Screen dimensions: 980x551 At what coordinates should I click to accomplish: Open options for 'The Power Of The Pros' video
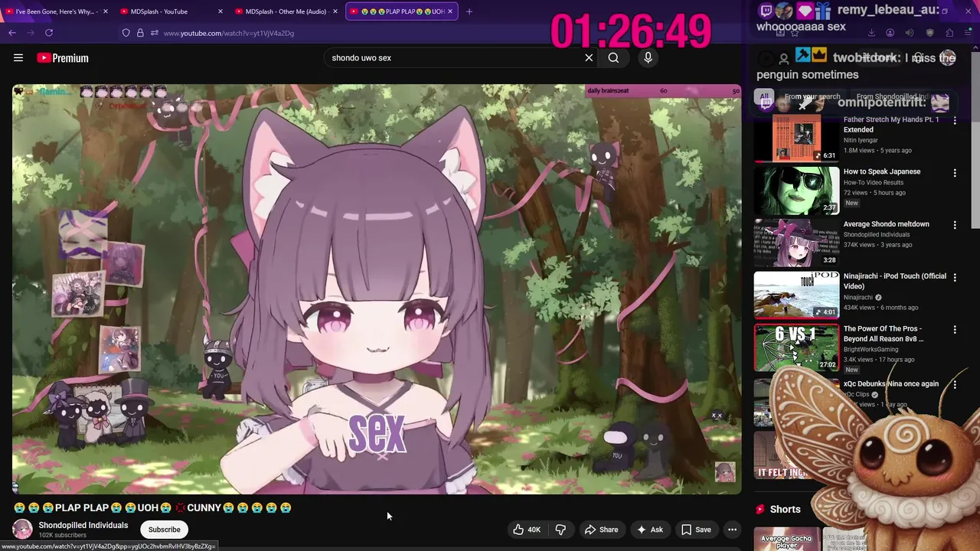pos(955,330)
